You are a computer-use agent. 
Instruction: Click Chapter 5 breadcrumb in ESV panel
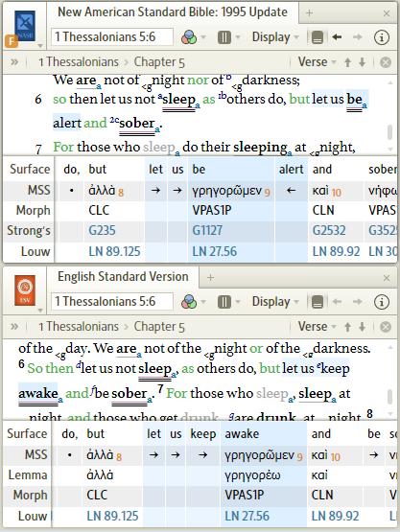coord(159,327)
